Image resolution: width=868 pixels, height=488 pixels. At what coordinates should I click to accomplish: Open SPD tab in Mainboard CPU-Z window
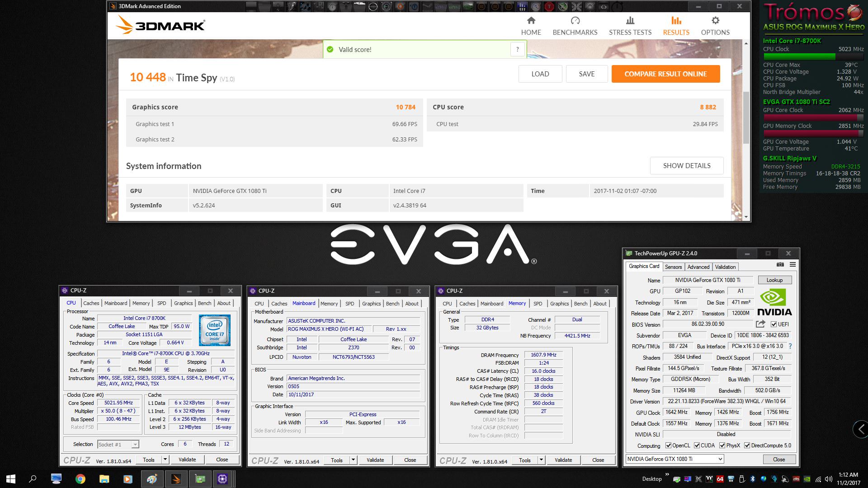(350, 304)
